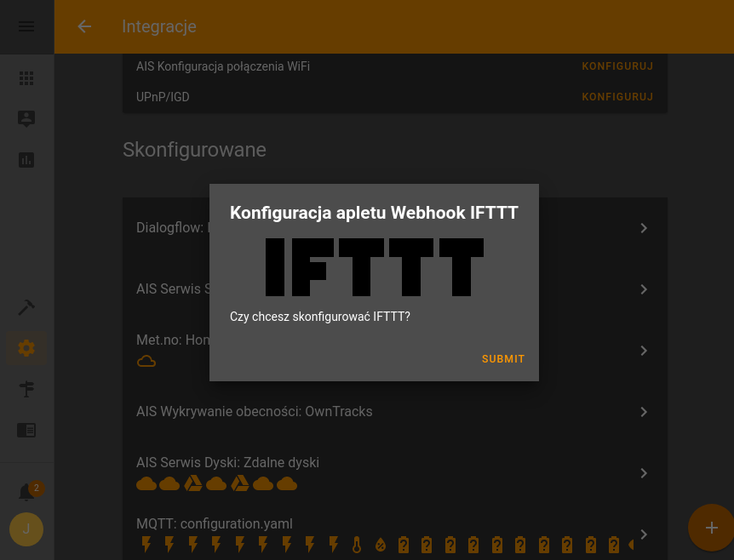Click first Google Drive icon under Zdalne dyski
The width and height of the screenshot is (734, 560).
pos(192,483)
